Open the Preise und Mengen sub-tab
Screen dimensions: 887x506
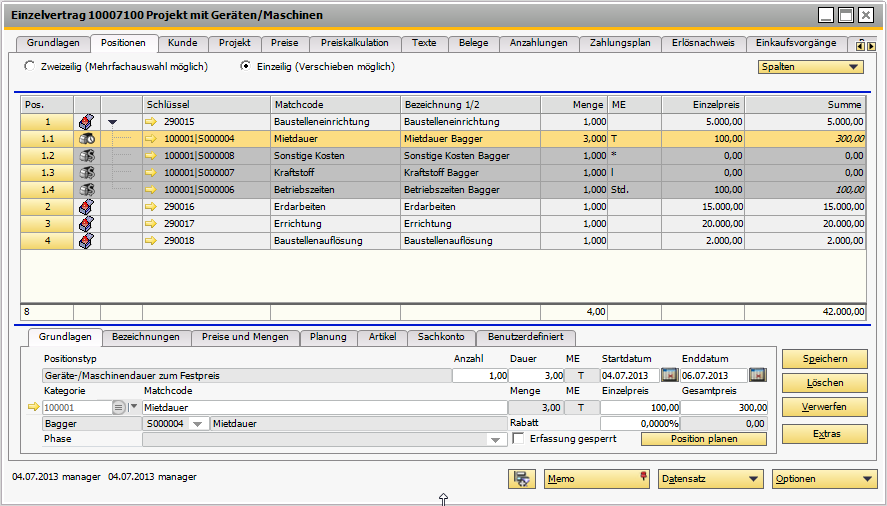[x=243, y=337]
